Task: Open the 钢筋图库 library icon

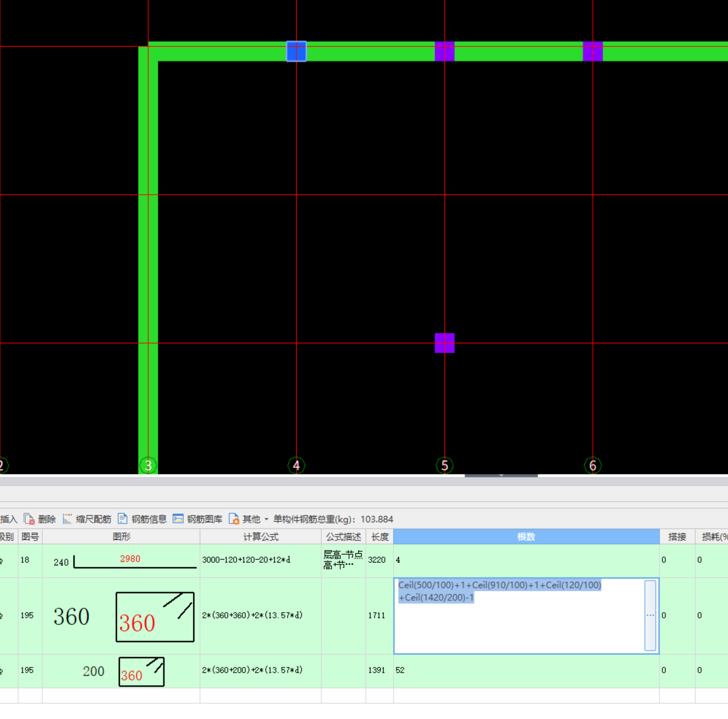Action: 178,519
